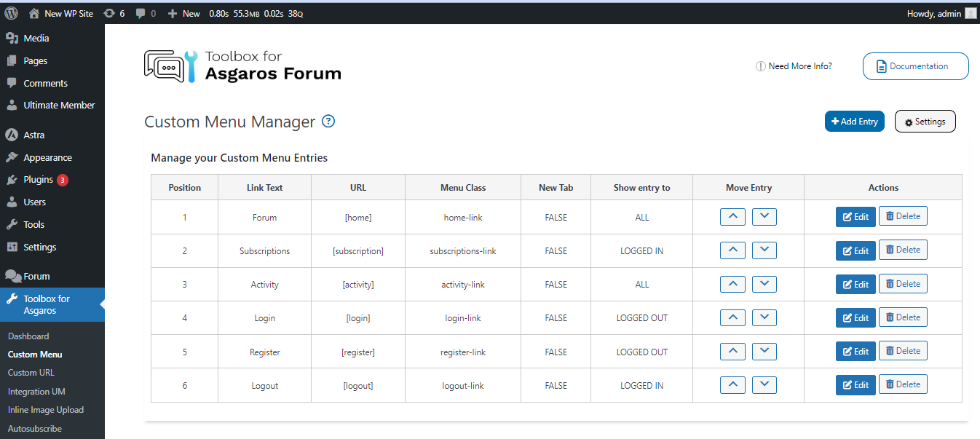Viewport: 980px width, 439px height.
Task: Open the Custom Menu Settings button
Action: (x=925, y=122)
